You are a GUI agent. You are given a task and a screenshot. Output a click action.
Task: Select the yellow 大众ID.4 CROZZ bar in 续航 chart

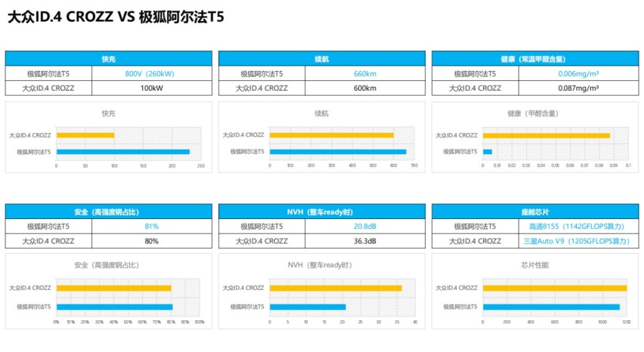coord(331,135)
